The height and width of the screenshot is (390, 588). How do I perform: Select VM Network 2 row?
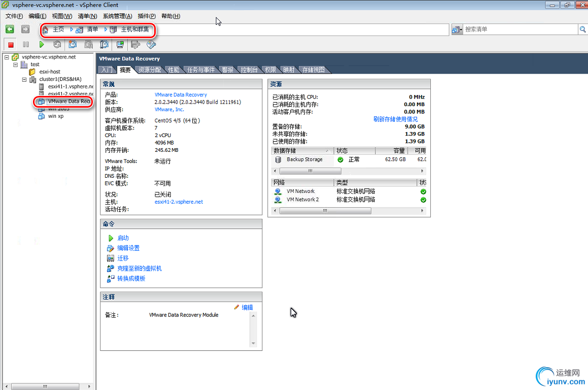(x=349, y=200)
